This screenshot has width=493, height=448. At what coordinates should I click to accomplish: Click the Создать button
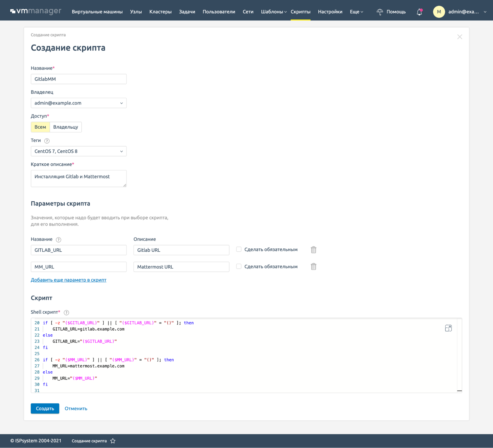45,409
